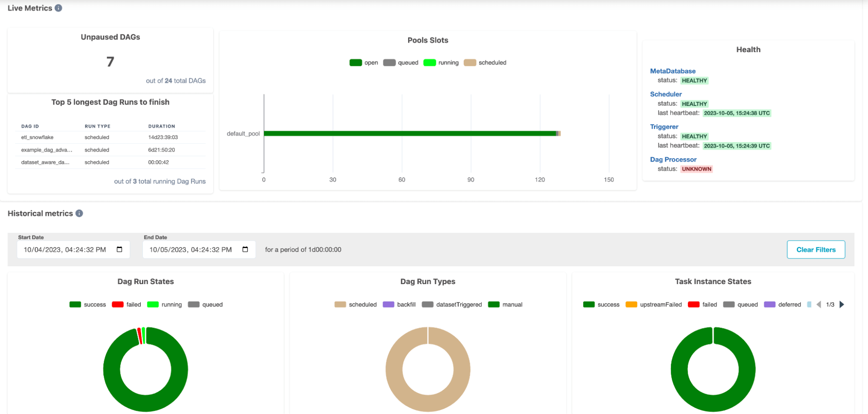Toggle the 'open' series in Pools Slots legend
This screenshot has height=414, width=868.
pos(363,63)
